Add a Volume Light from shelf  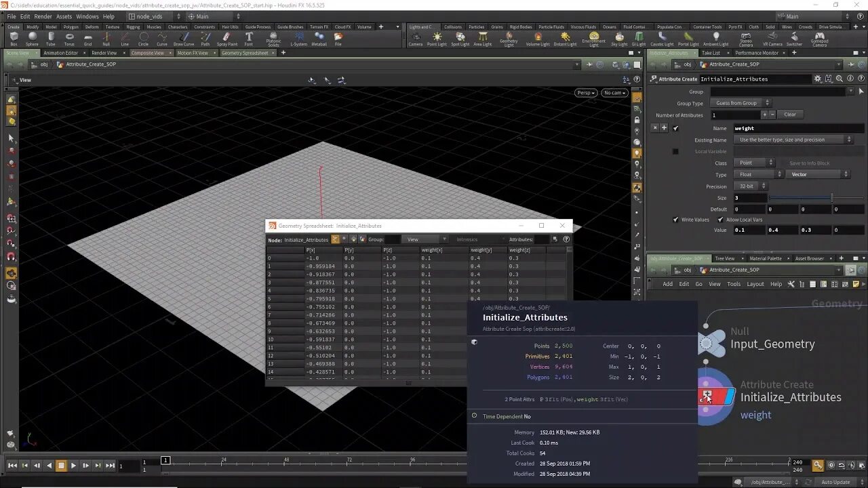[538, 39]
